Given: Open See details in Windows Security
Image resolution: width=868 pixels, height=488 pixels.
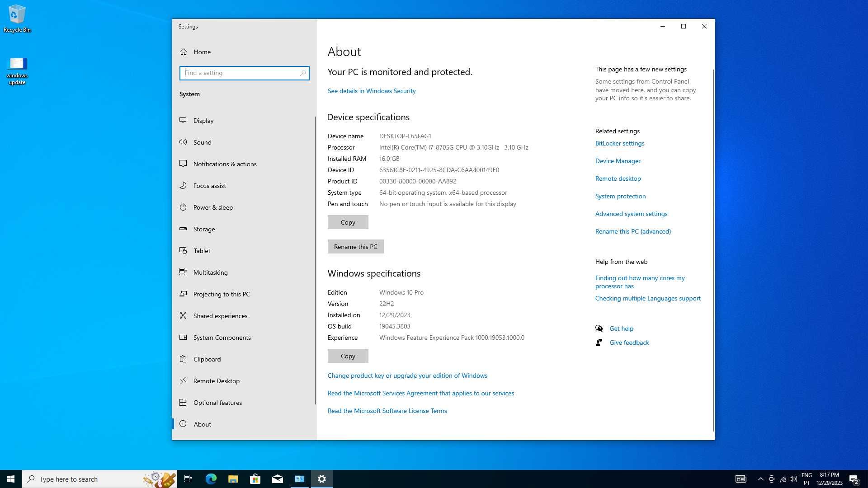Looking at the screenshot, I should 372,90.
